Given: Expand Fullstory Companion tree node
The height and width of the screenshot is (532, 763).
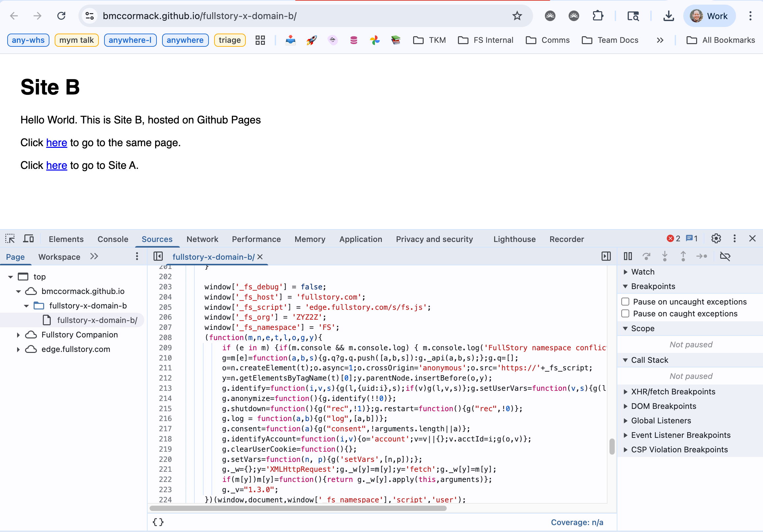Looking at the screenshot, I should (18, 335).
